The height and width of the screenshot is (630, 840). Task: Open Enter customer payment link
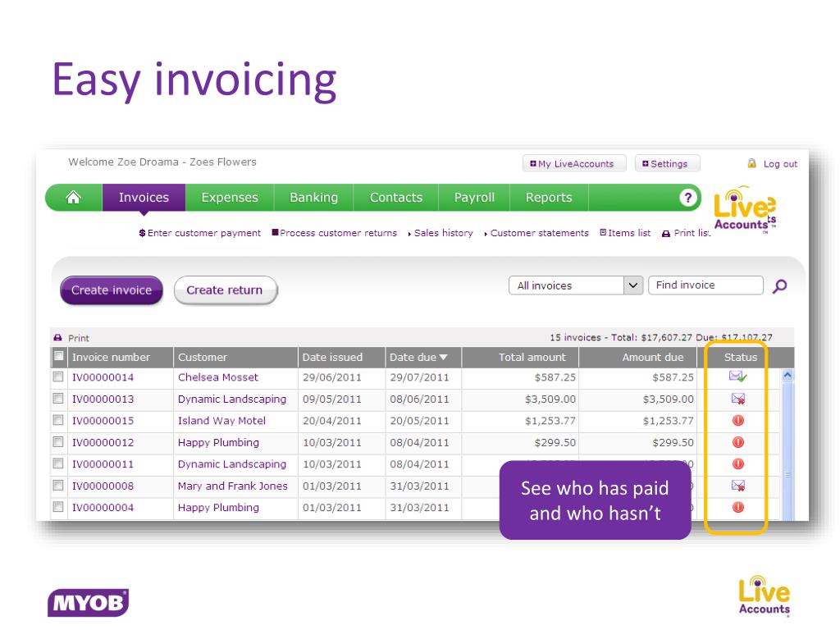pos(200,233)
